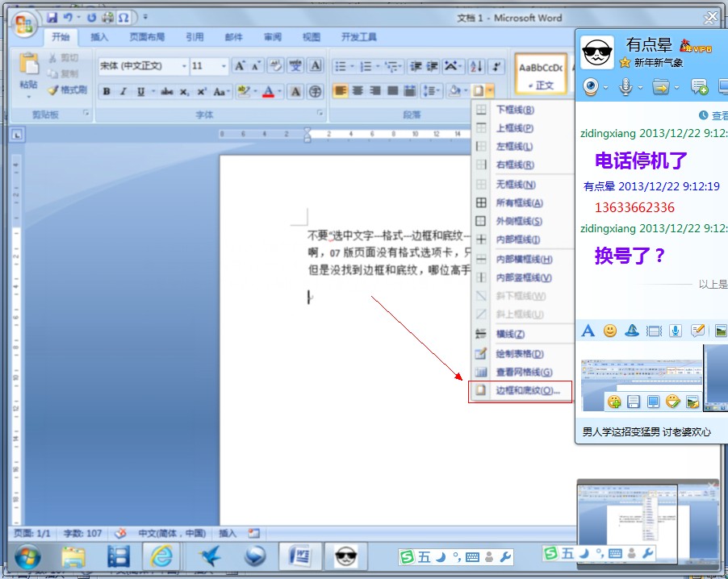The image size is (728, 579).
Task: Click 查看网格线(G) menu item
Action: [522, 372]
